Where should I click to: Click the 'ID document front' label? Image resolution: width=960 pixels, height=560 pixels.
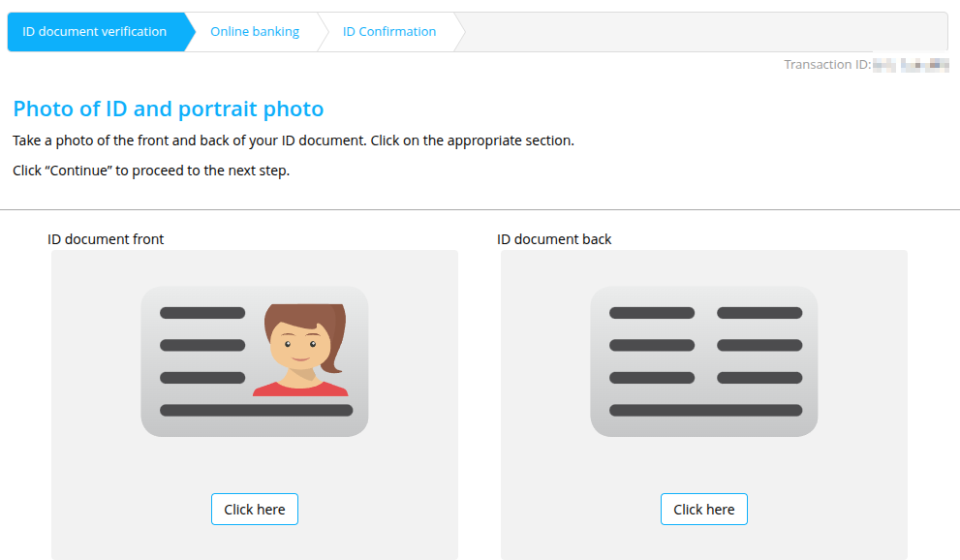[x=106, y=239]
